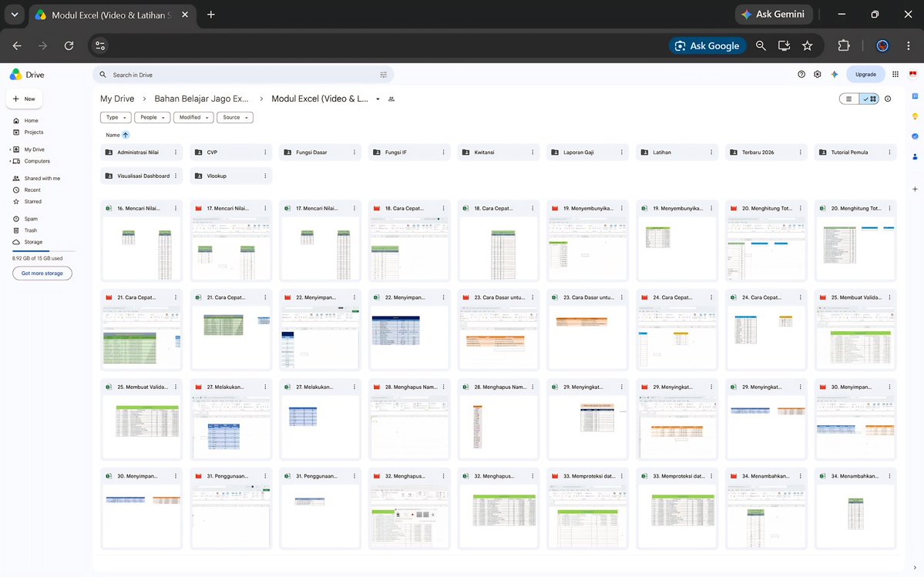Click the Upgrade button
Viewport: 924px width, 577px height.
coord(865,75)
